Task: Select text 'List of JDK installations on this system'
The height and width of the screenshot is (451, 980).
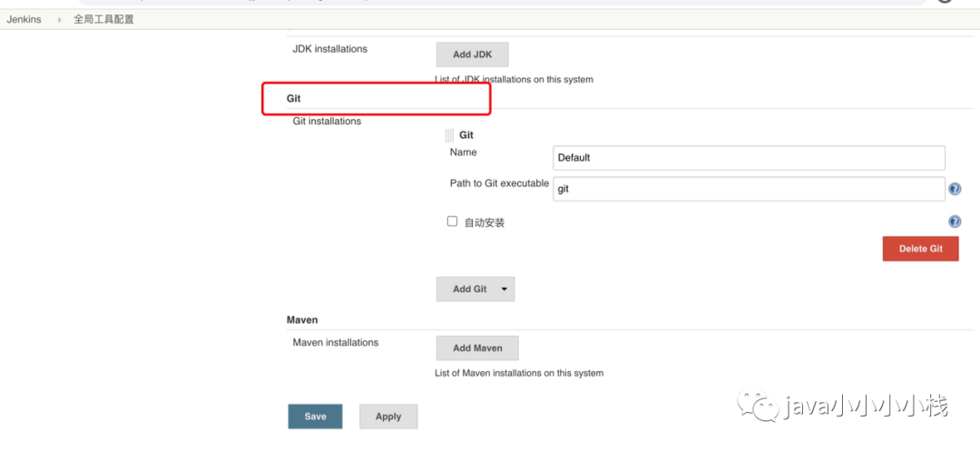Action: [514, 79]
